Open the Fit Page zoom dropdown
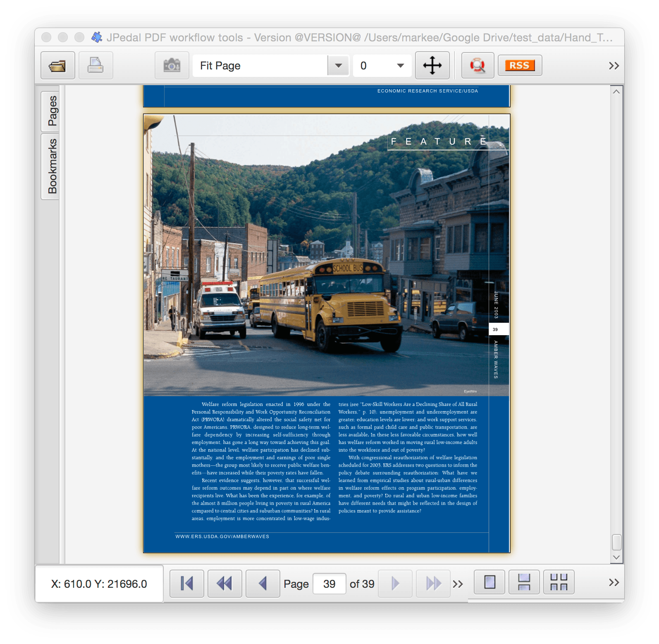 pos(338,66)
